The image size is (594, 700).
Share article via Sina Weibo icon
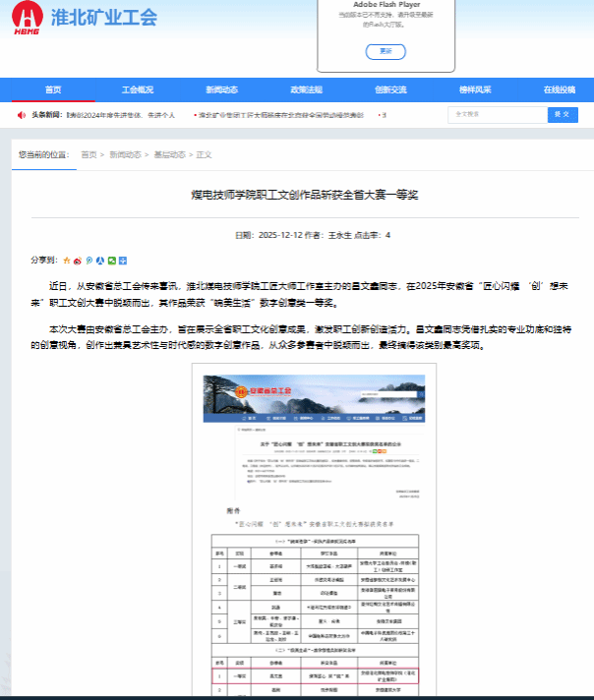[78, 261]
